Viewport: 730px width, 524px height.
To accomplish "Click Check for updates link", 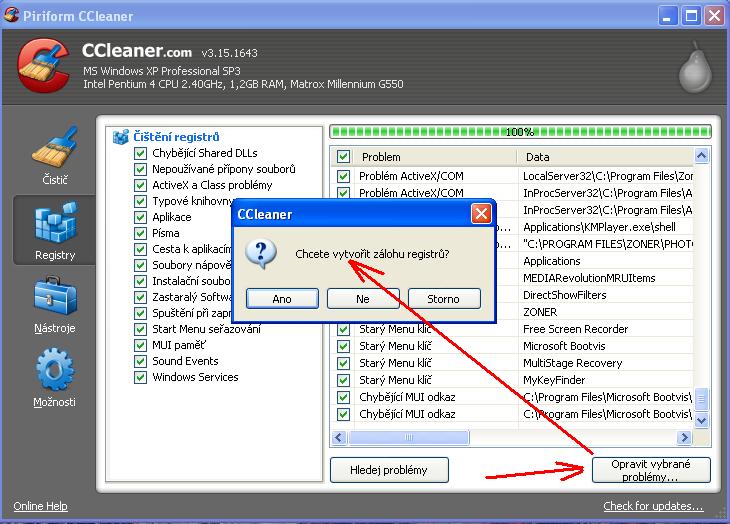I will tap(653, 506).
